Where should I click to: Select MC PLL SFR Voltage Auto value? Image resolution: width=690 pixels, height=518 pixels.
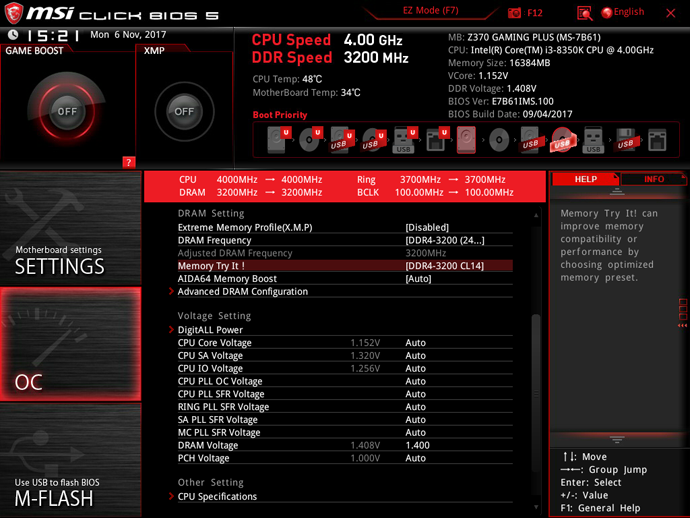click(415, 432)
